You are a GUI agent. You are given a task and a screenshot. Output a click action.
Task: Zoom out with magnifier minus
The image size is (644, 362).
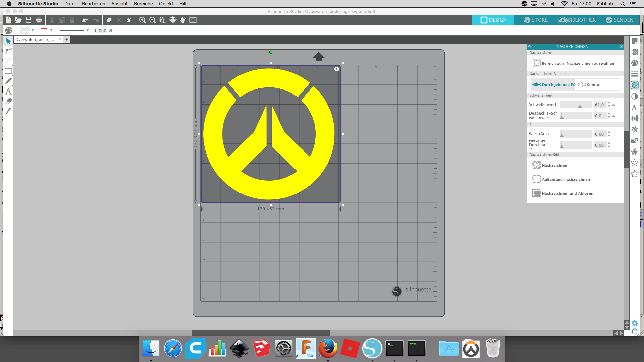coord(152,20)
